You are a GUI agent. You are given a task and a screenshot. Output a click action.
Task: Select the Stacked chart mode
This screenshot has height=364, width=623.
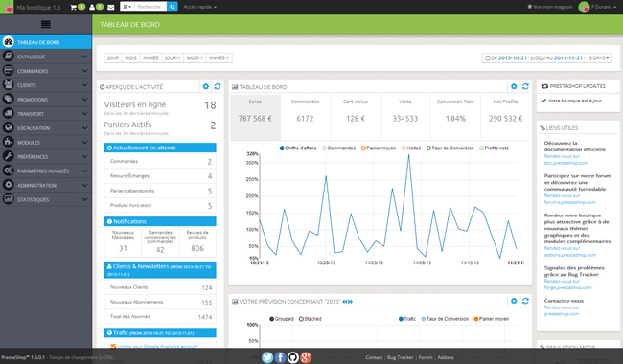click(x=310, y=319)
